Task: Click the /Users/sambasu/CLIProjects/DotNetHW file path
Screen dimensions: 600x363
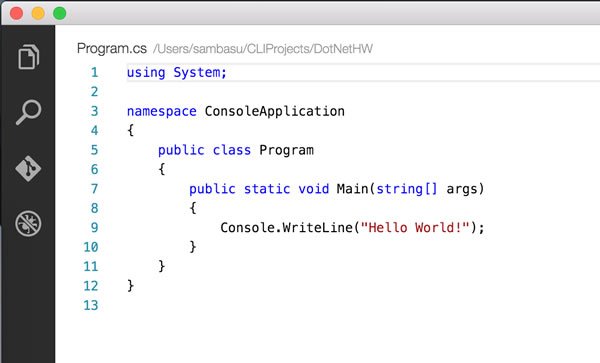Action: [263, 49]
